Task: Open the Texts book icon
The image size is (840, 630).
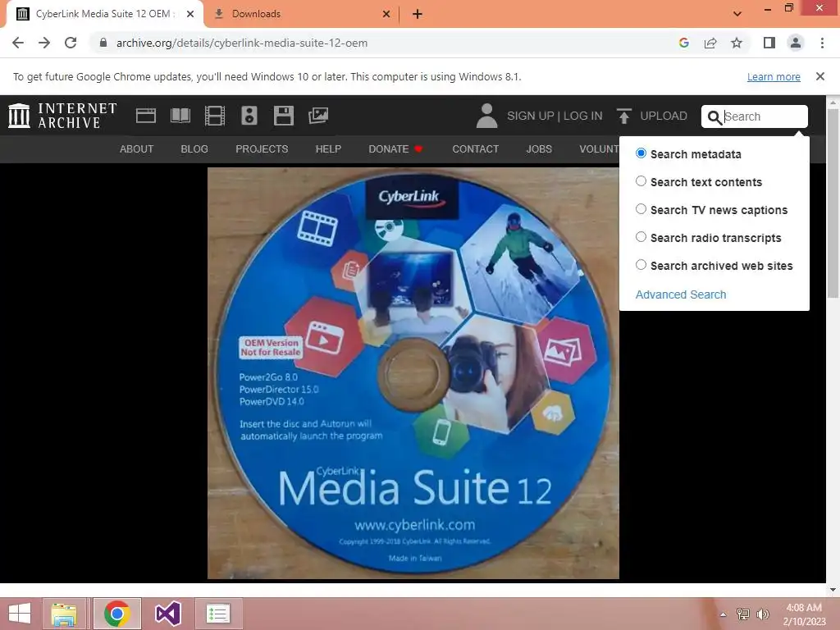Action: pyautogui.click(x=180, y=116)
